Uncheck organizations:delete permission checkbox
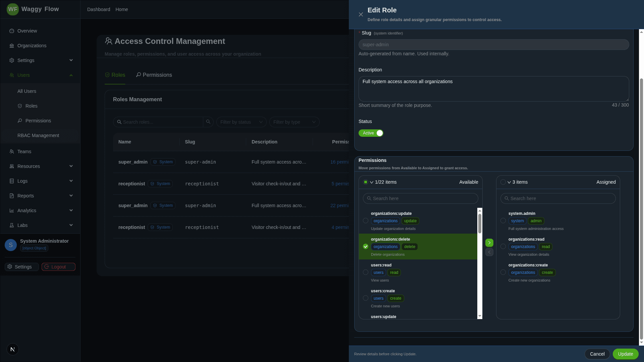The height and width of the screenshot is (362, 644). point(366,247)
